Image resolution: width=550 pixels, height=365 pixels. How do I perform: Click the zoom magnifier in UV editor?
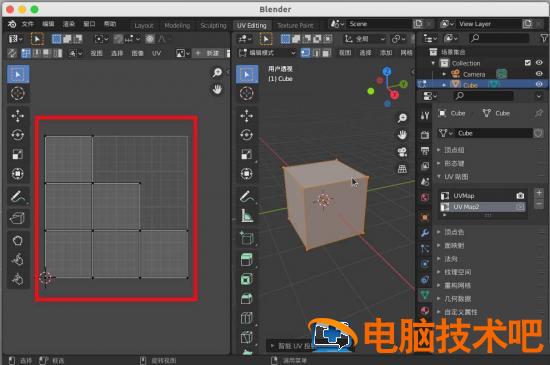(217, 73)
